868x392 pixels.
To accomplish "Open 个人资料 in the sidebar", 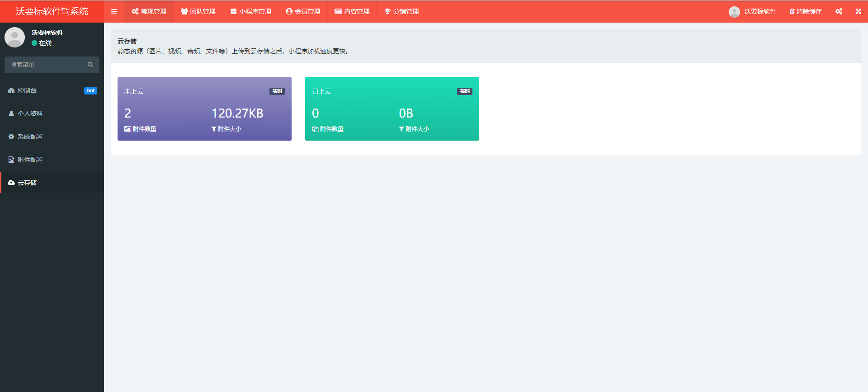I will coord(30,113).
